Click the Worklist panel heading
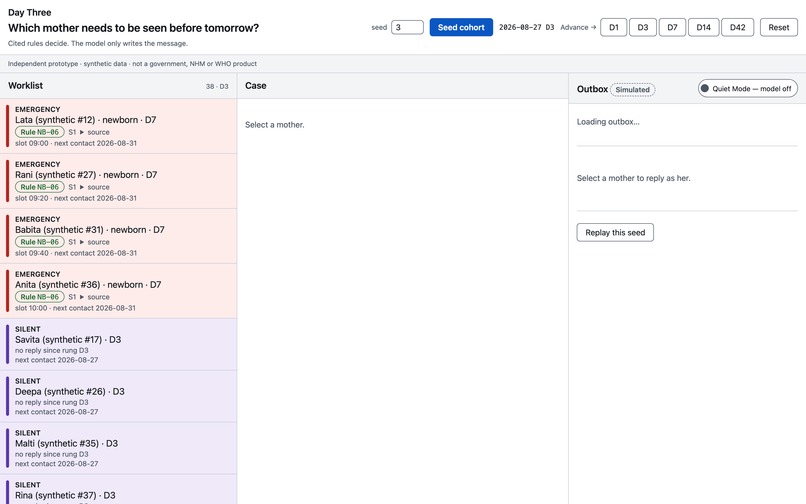The width and height of the screenshot is (806, 504). click(25, 85)
